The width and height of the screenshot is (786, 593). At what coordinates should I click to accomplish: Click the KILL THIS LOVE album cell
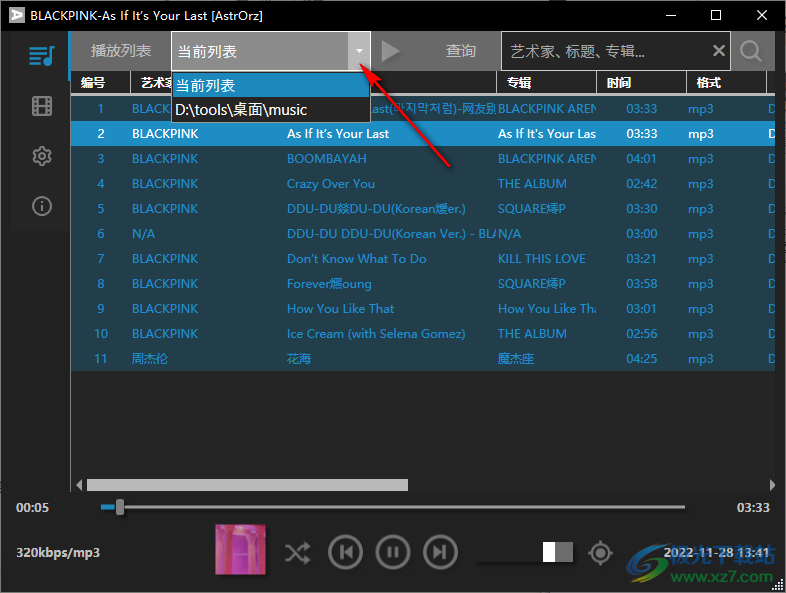point(541,259)
